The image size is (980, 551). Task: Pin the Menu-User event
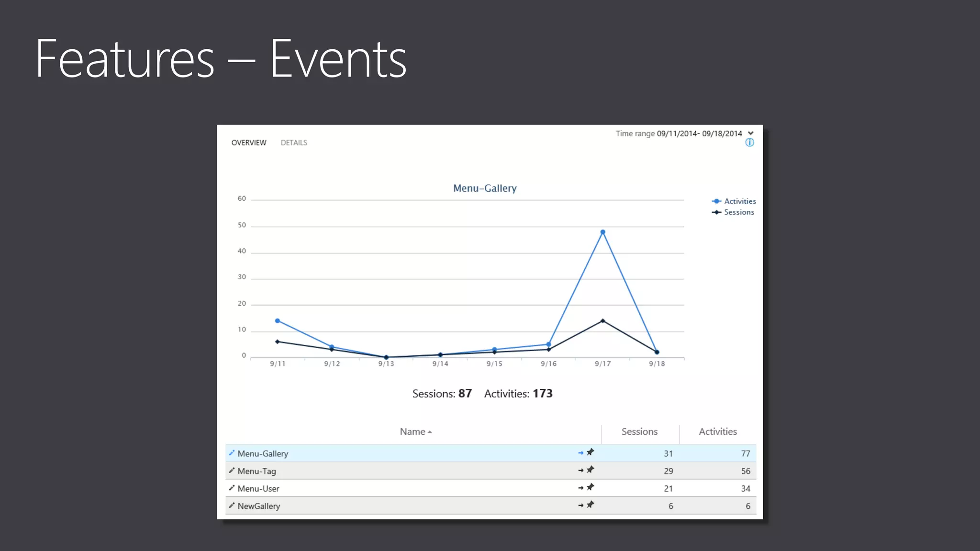click(x=590, y=487)
